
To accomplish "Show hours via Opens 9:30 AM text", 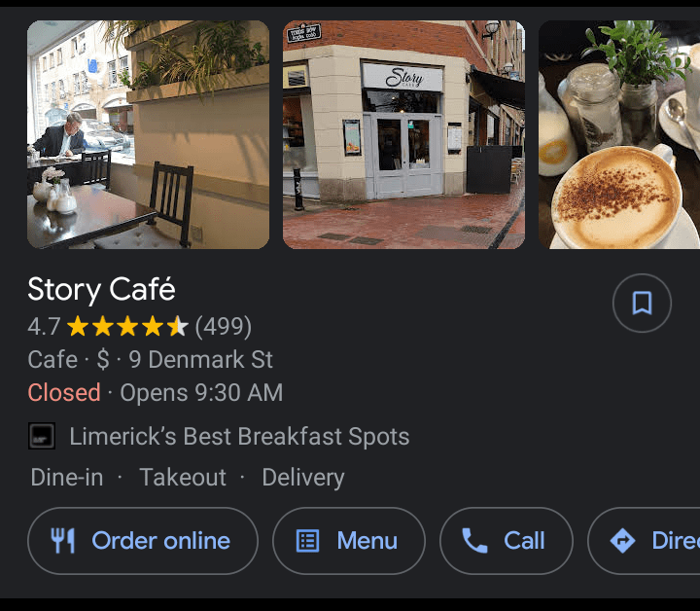I will 201,393.
